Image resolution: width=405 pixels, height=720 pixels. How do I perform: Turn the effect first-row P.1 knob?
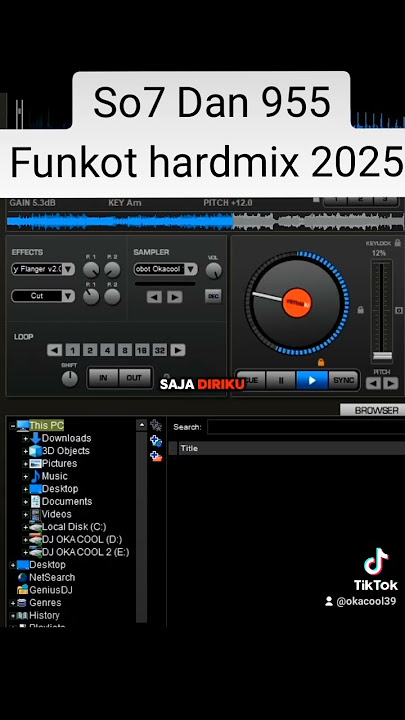(x=91, y=270)
